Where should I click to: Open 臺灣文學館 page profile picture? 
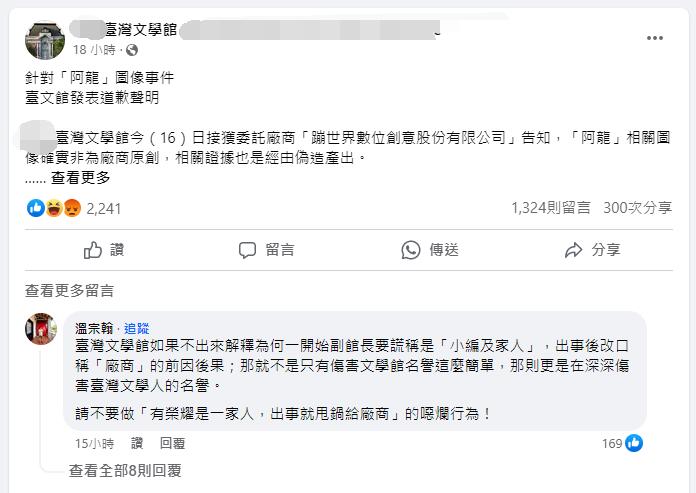[45, 40]
